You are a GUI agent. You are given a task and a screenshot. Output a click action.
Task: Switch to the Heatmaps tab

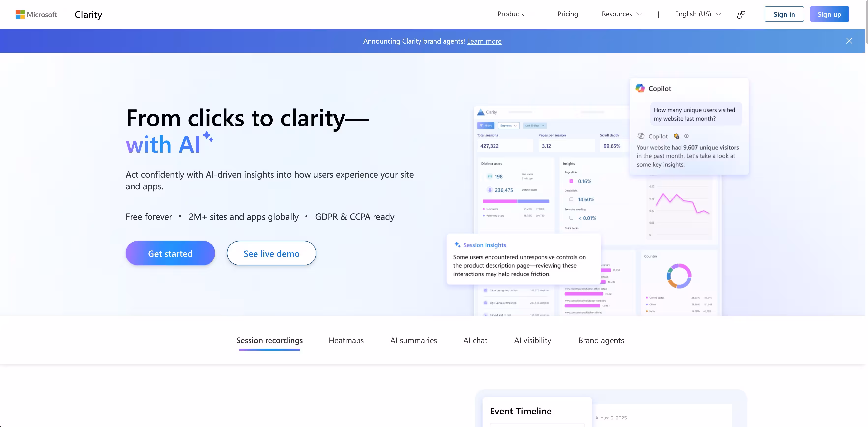(346, 340)
